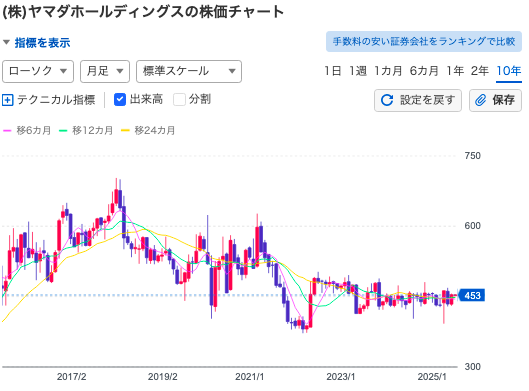The width and height of the screenshot is (529, 391).
Task: Click the 2021/1 date axis label
Action: pos(250,377)
